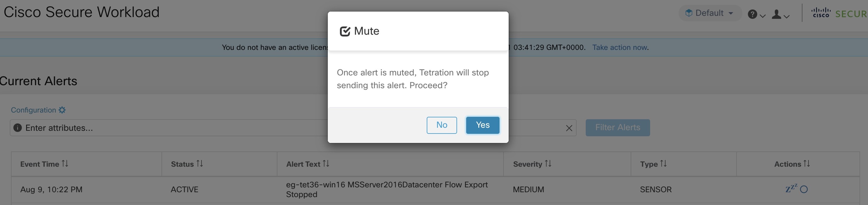Click the Configuration gear icon

click(x=62, y=110)
